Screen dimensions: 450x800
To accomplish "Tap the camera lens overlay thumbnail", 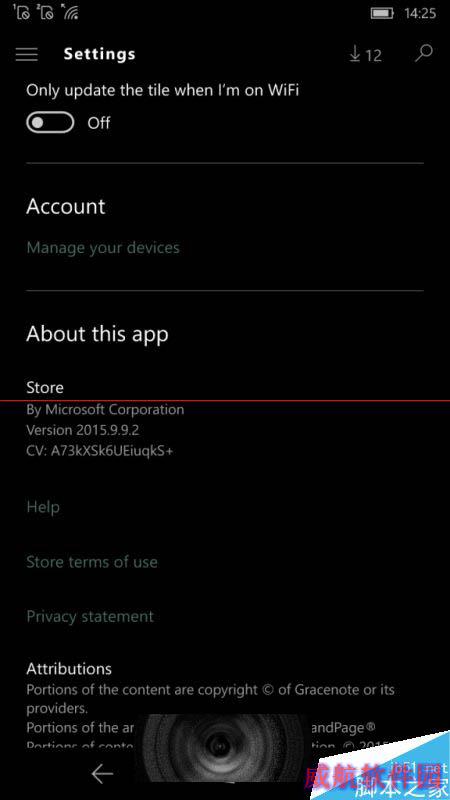I will point(219,748).
